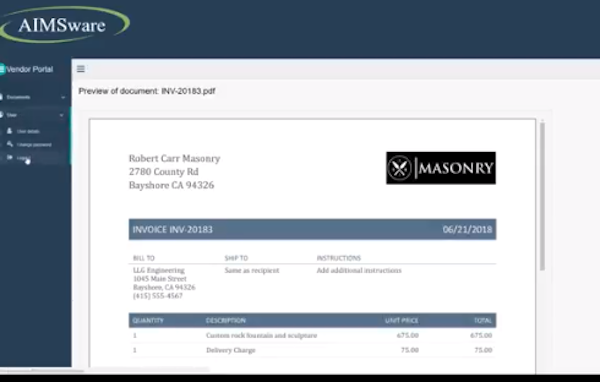Click the Vendor Portal teal icon
The height and width of the screenshot is (382, 600).
tap(2, 69)
